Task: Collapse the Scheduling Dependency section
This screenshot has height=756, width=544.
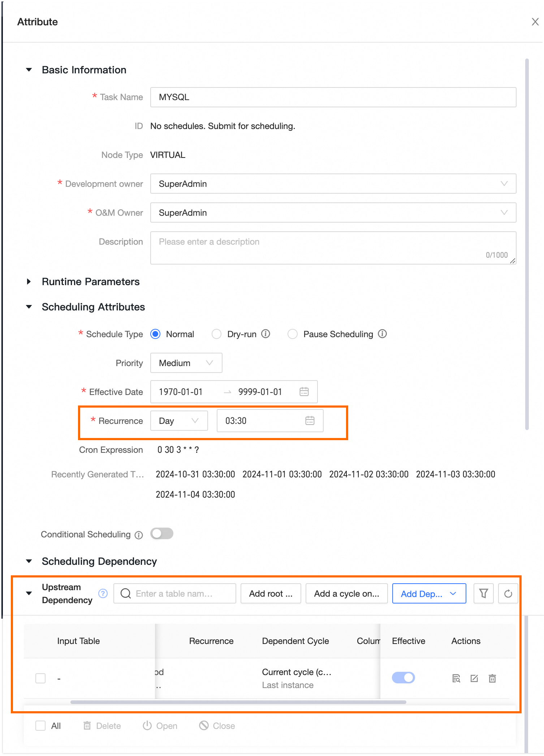Action: click(x=29, y=561)
